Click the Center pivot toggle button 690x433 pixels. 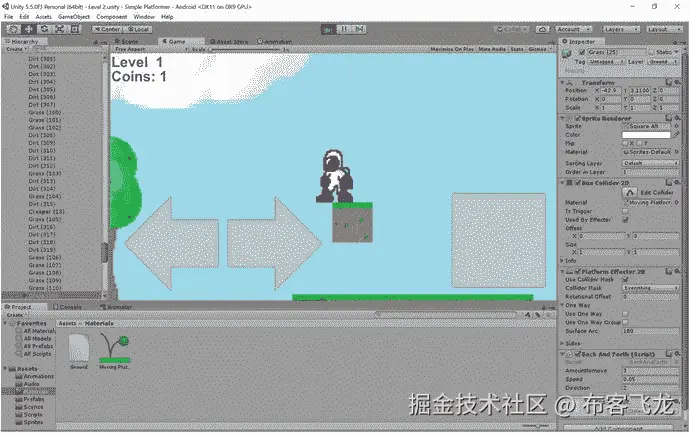107,29
